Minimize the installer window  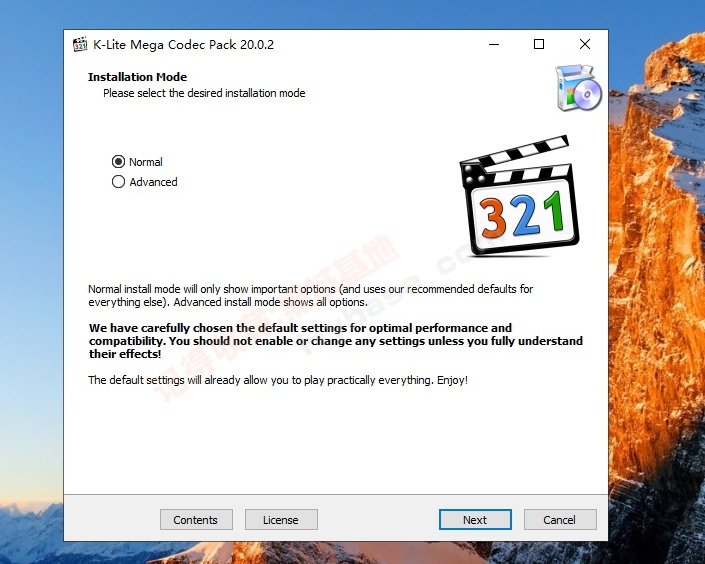(494, 44)
